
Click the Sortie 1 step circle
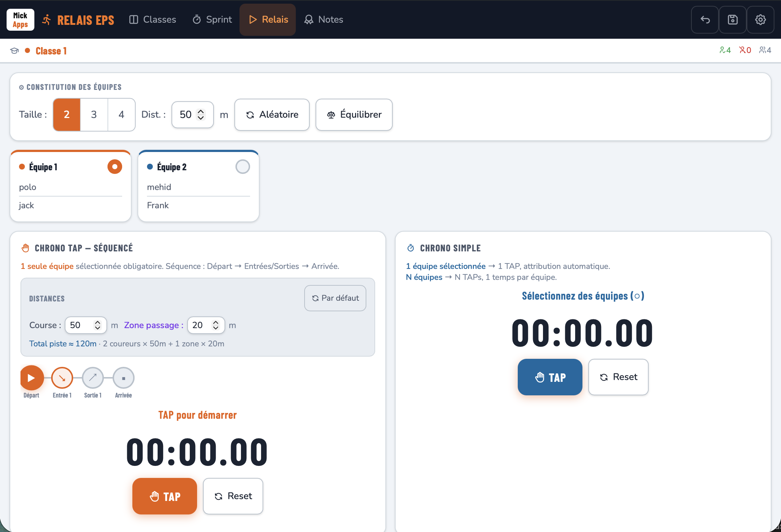pyautogui.click(x=93, y=378)
